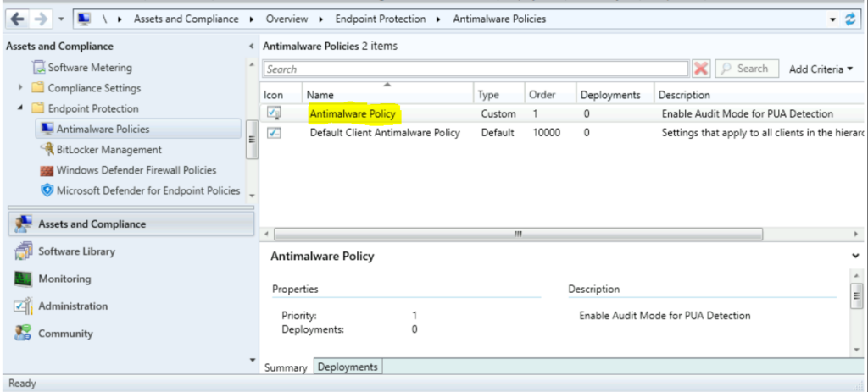This screenshot has height=392, width=868.
Task: Click the Antimalware Policy row icon
Action: pyautogui.click(x=274, y=113)
